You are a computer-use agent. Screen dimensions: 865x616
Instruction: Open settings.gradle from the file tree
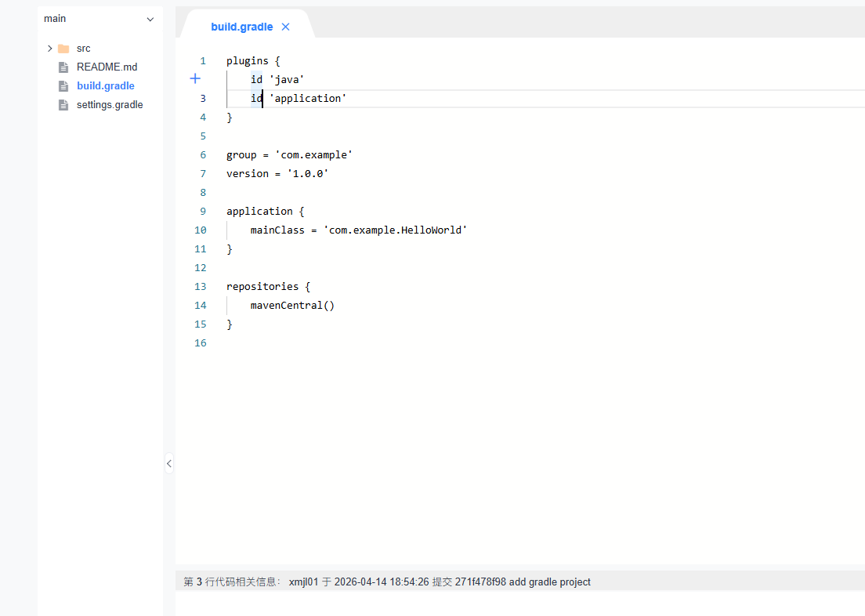110,105
